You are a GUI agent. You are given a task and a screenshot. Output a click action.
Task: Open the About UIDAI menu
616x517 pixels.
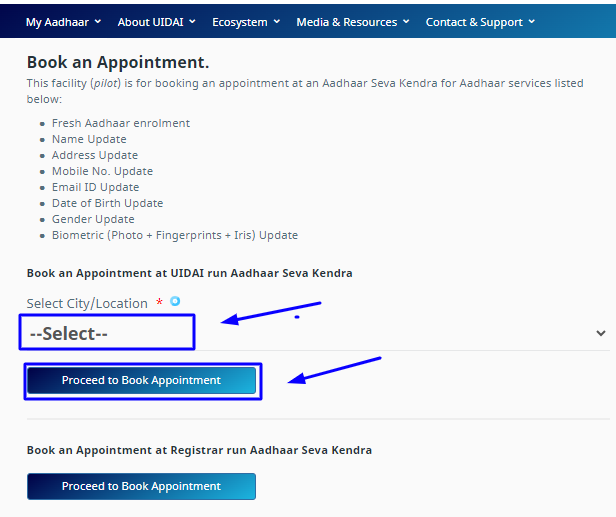coord(156,22)
